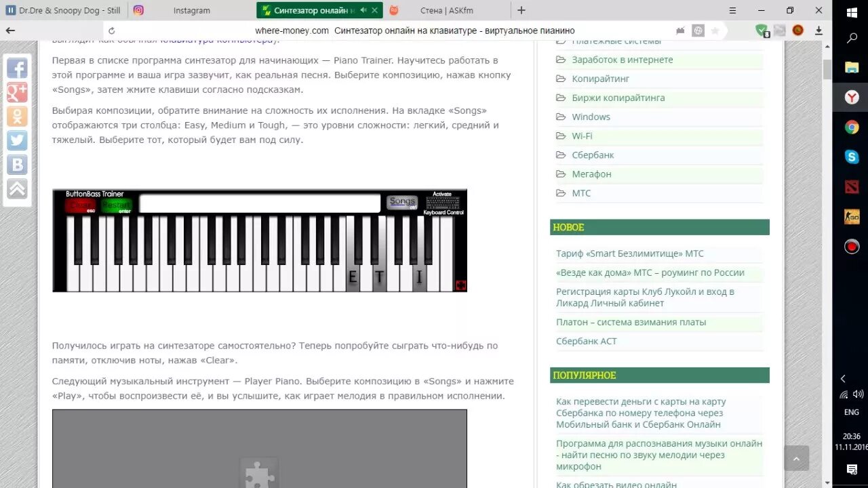868x488 pixels.
Task: Open Windows category link
Action: (x=591, y=117)
